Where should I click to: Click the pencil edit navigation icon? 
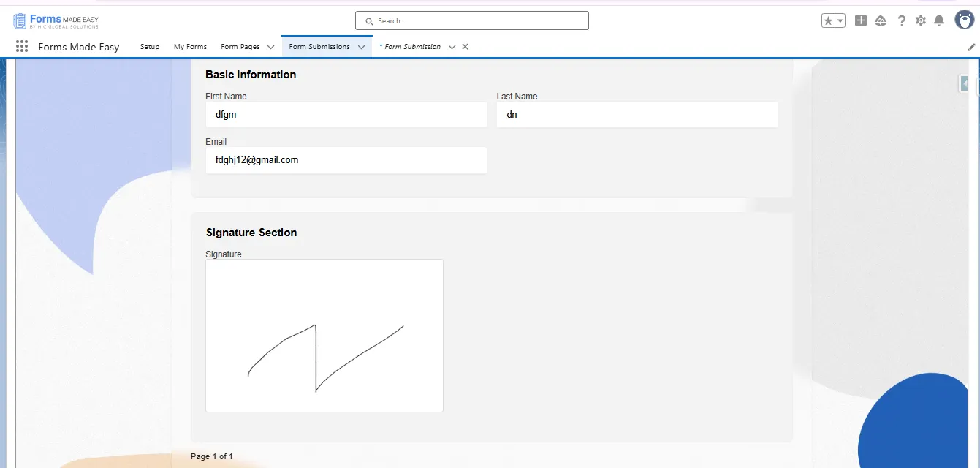971,47
